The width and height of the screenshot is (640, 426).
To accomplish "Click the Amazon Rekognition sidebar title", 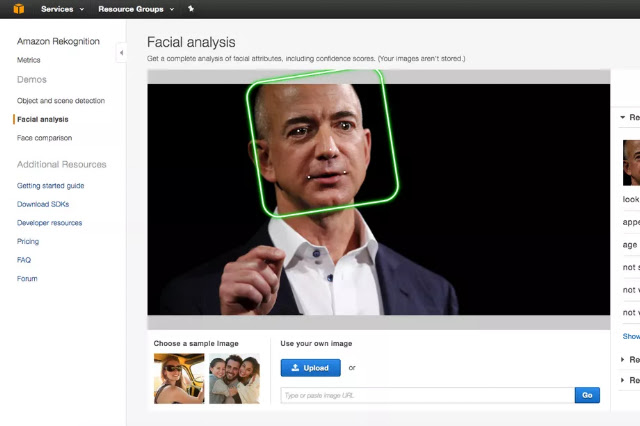I will (58, 41).
